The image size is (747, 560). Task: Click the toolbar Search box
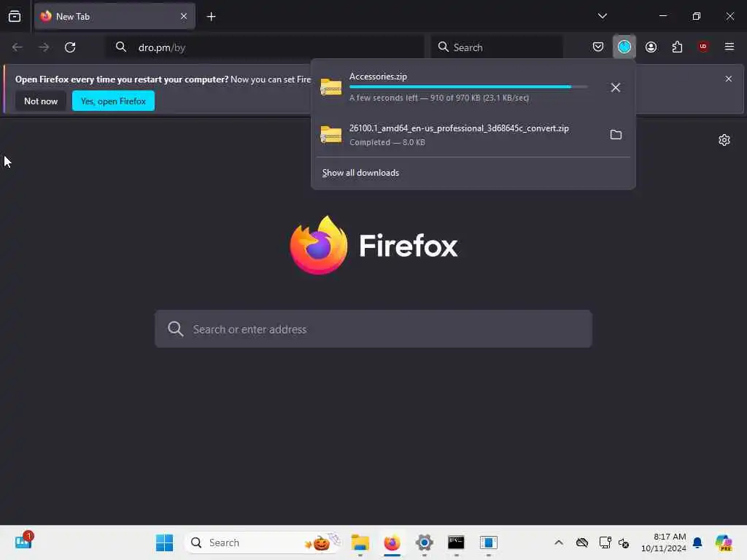pos(496,47)
